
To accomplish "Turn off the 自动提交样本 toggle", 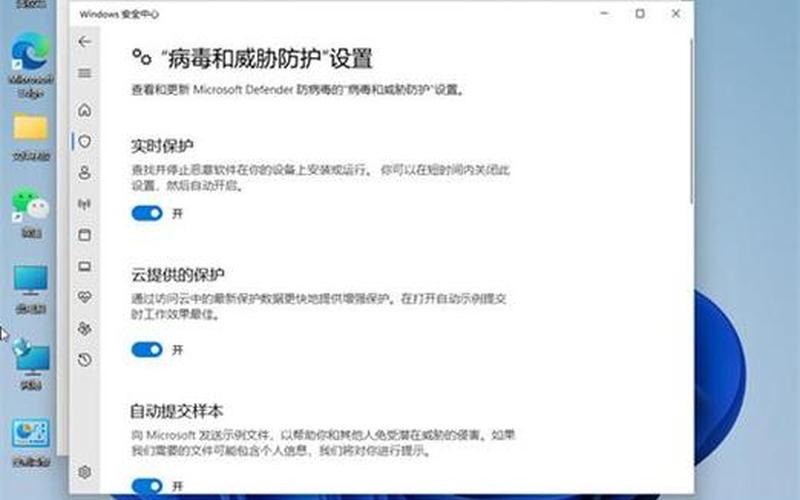I will tap(147, 486).
